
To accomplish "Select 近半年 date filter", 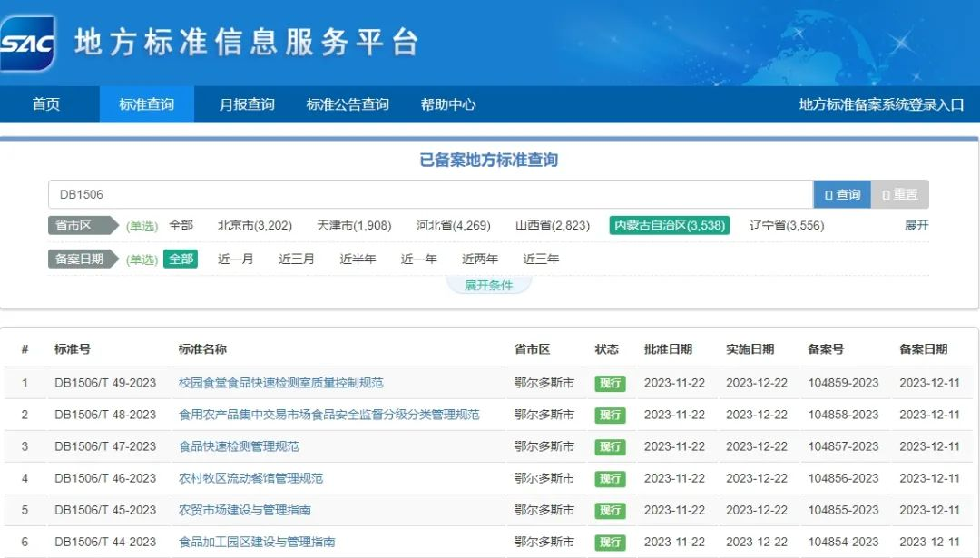I will pos(358,259).
